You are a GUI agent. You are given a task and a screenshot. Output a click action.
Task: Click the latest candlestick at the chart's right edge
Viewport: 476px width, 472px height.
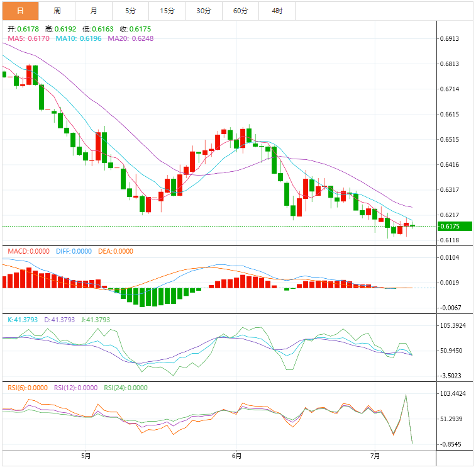click(x=412, y=225)
